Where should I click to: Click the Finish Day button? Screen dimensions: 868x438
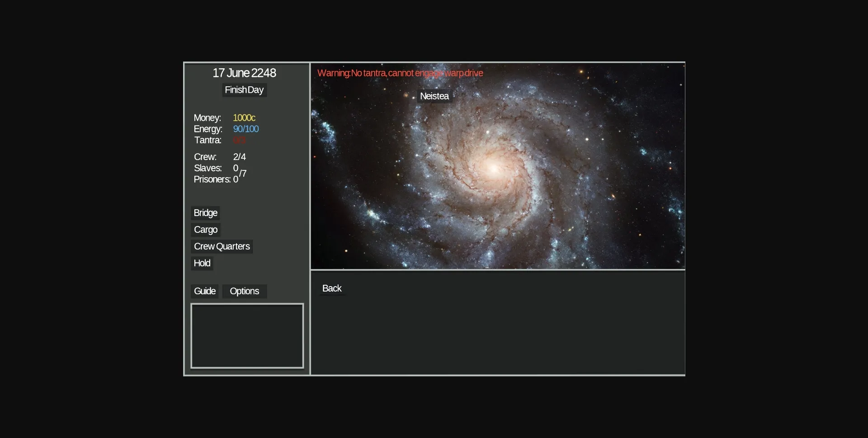coord(244,90)
